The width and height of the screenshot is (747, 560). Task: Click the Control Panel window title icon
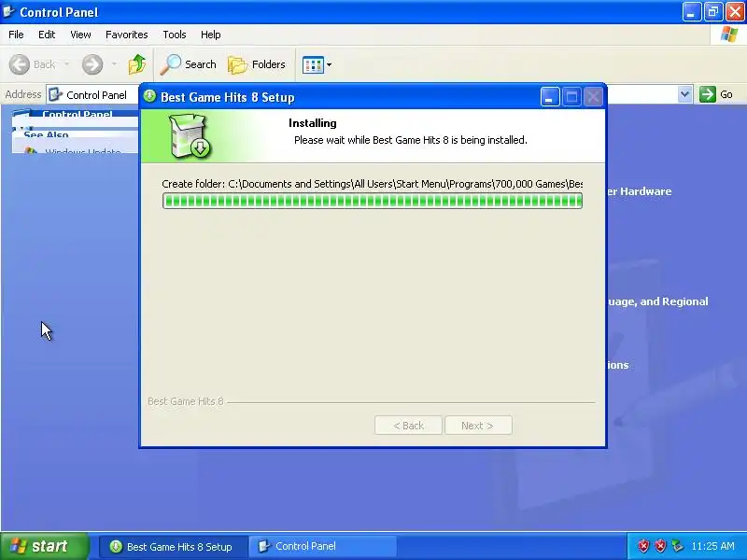[9, 11]
